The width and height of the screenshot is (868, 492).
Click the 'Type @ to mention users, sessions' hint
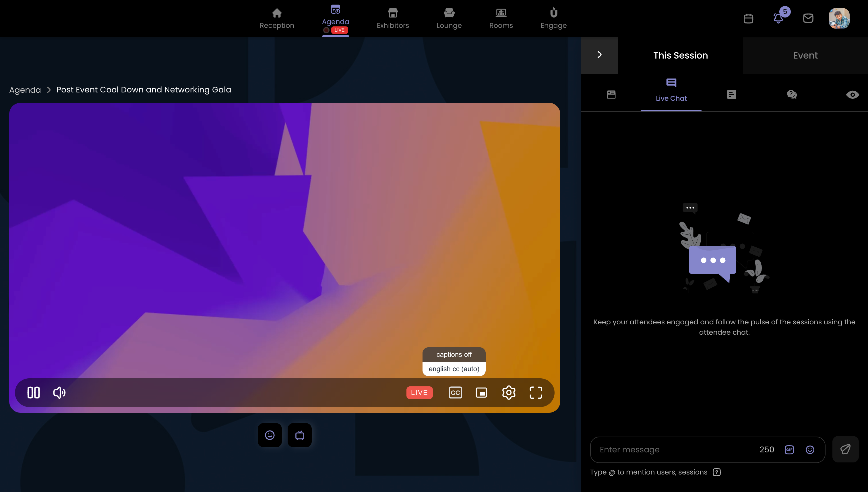(649, 472)
